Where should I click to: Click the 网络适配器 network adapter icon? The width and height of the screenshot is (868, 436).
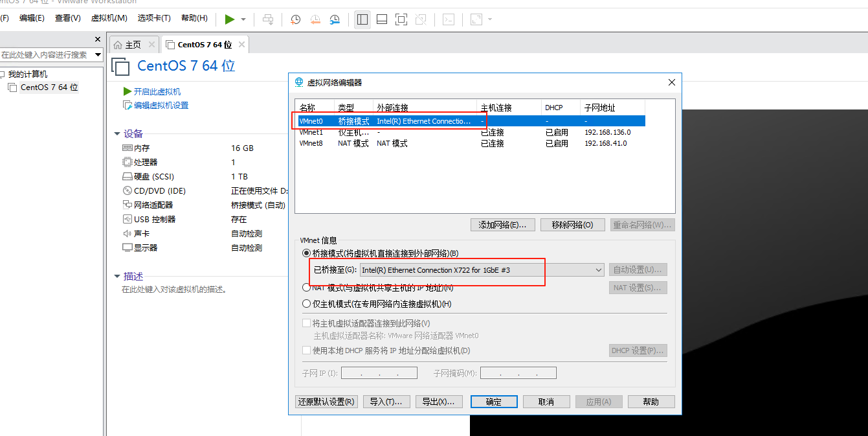point(127,205)
